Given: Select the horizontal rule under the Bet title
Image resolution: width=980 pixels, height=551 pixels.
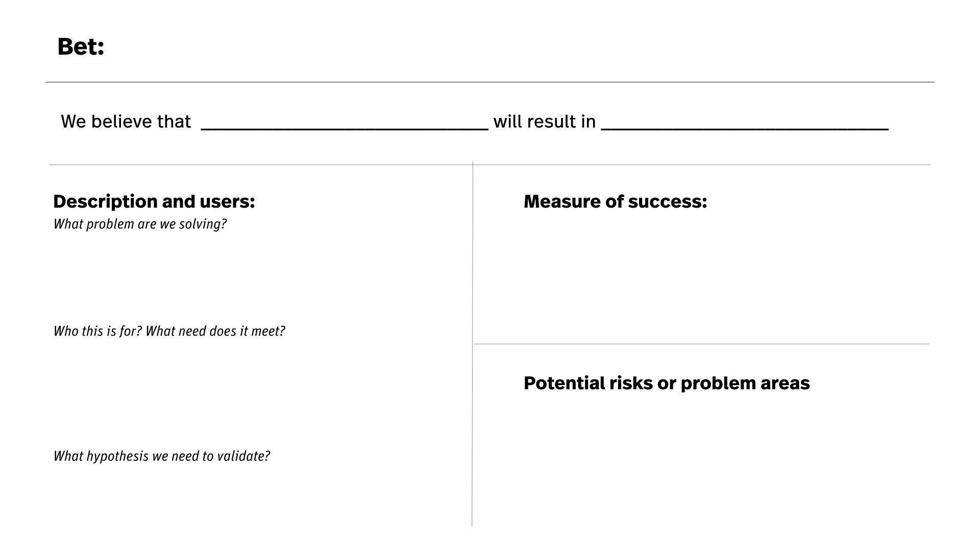Looking at the screenshot, I should point(490,82).
